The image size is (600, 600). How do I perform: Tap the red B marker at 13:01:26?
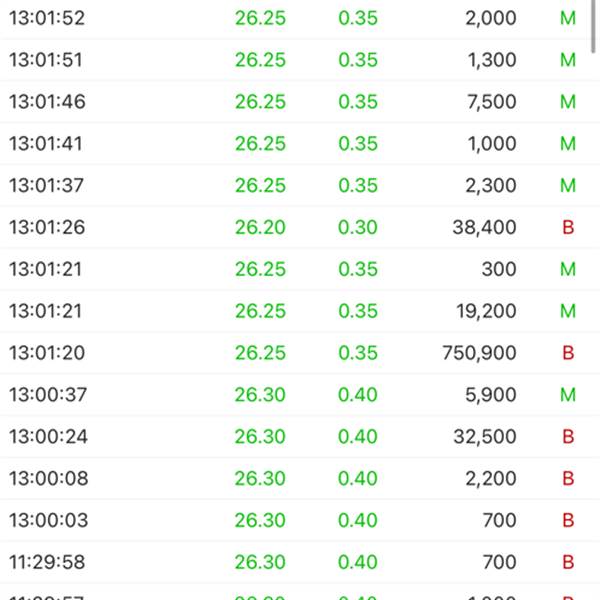[x=568, y=227]
